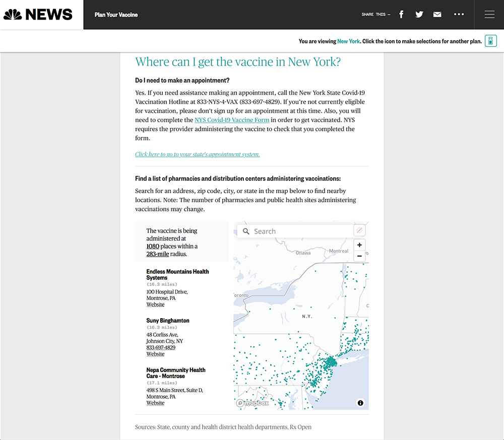Select Endless Mountains Health Systems listing title
Image resolution: width=504 pixels, height=440 pixels.
tap(177, 274)
